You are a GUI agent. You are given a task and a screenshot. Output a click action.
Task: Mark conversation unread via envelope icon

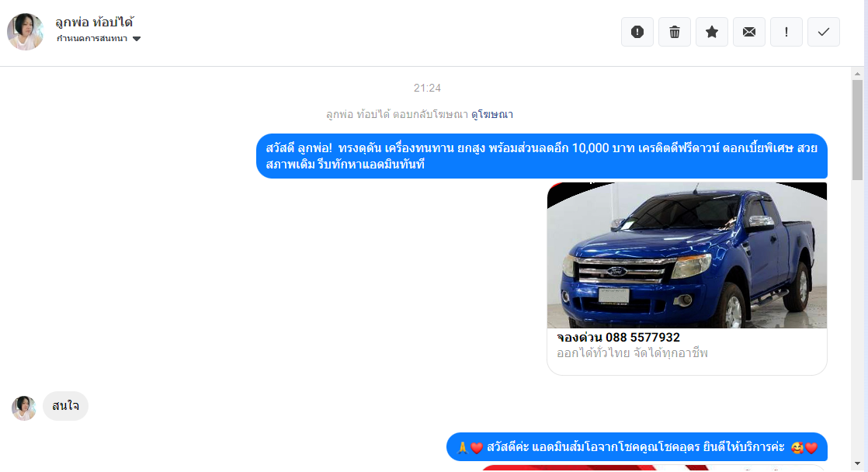[x=749, y=32]
